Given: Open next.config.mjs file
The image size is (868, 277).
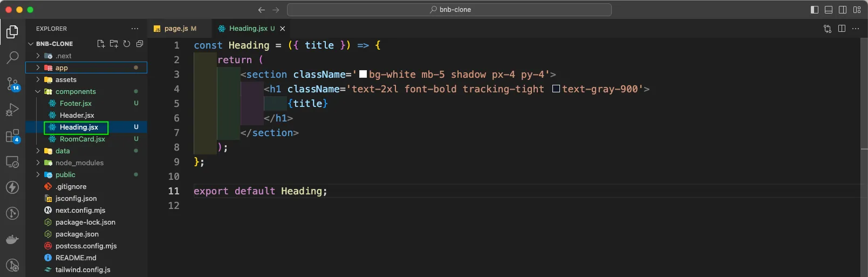Looking at the screenshot, I should (80, 210).
